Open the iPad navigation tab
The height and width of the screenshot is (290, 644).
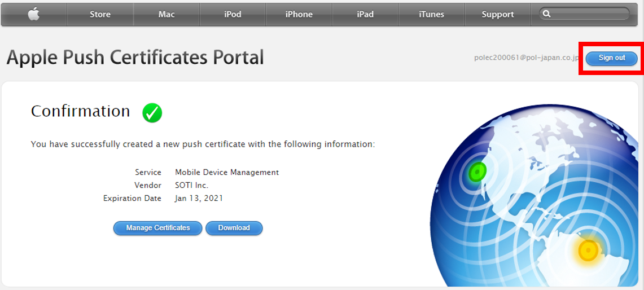(x=365, y=14)
